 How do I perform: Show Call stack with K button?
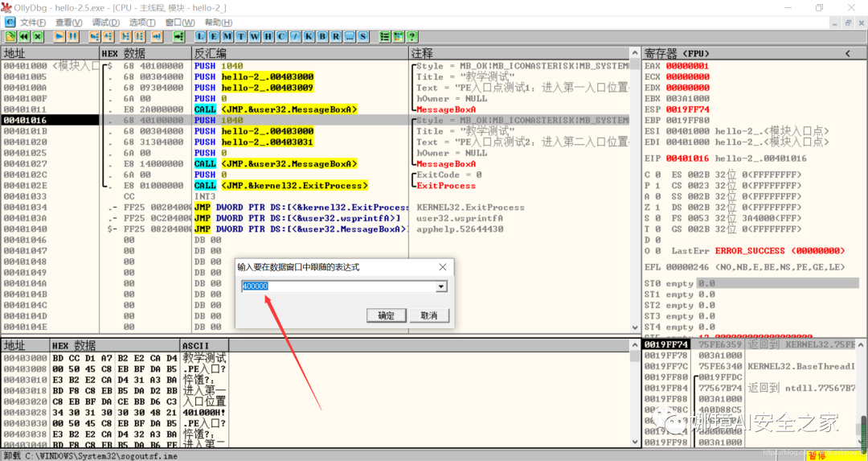tap(309, 36)
